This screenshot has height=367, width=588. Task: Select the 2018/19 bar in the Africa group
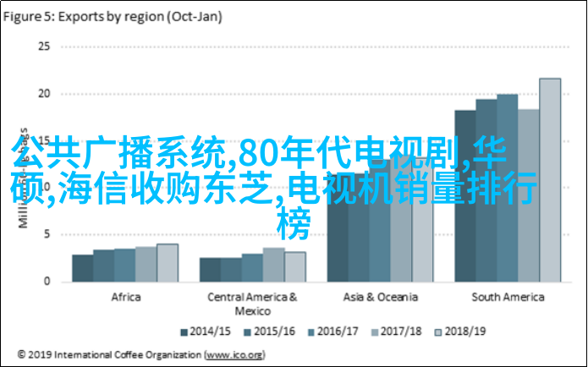click(x=168, y=262)
